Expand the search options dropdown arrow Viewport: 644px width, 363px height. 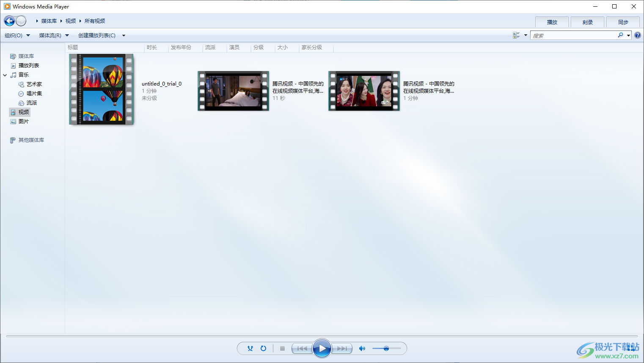(x=628, y=36)
